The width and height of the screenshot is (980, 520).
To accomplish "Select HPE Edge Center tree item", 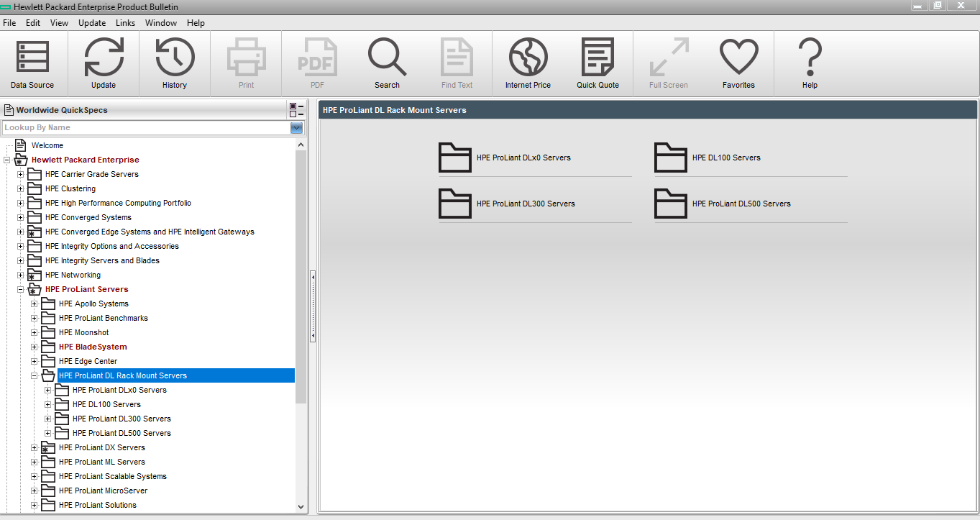I will tap(88, 361).
